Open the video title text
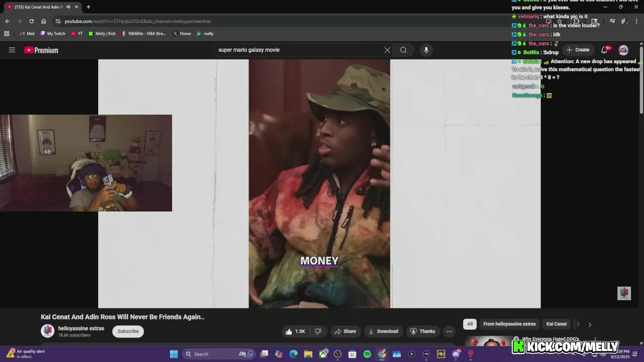Image resolution: width=644 pixels, height=362 pixels. point(122,317)
